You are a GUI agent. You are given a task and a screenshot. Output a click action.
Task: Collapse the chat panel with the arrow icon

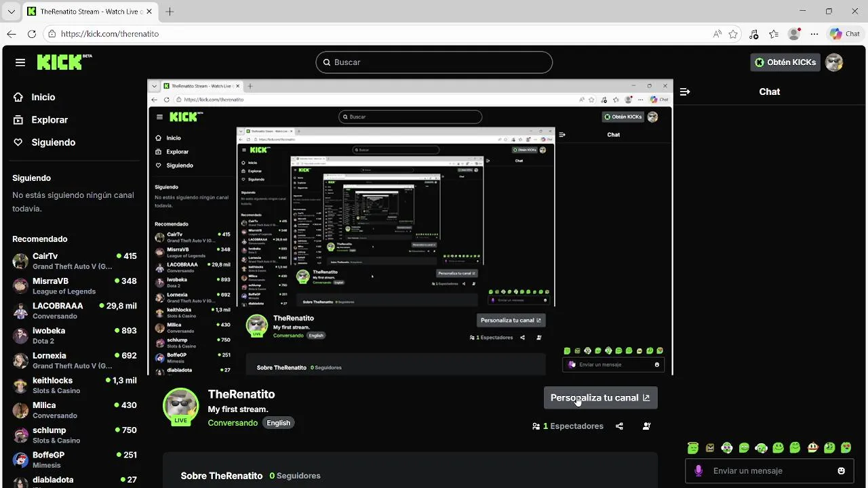[685, 91]
